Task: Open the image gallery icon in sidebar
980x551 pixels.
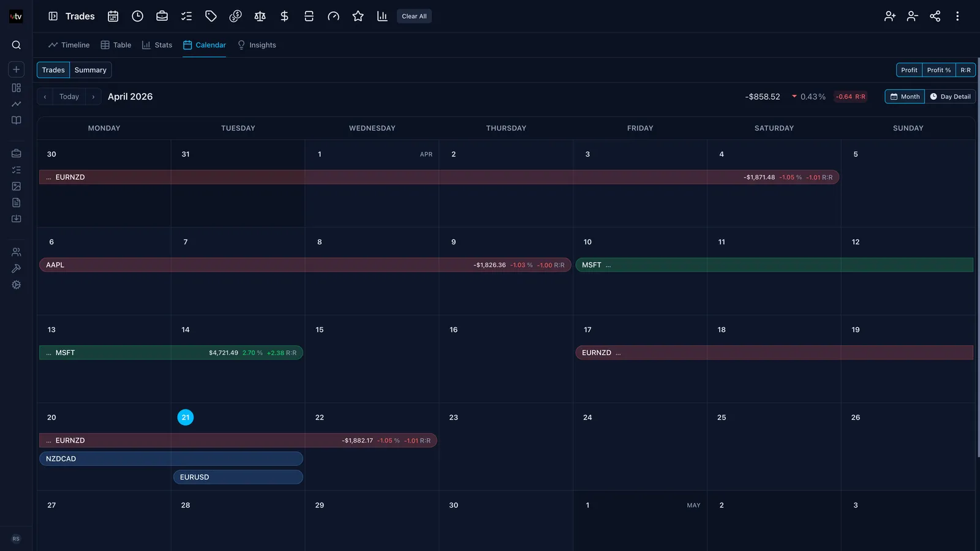Action: pyautogui.click(x=17, y=186)
